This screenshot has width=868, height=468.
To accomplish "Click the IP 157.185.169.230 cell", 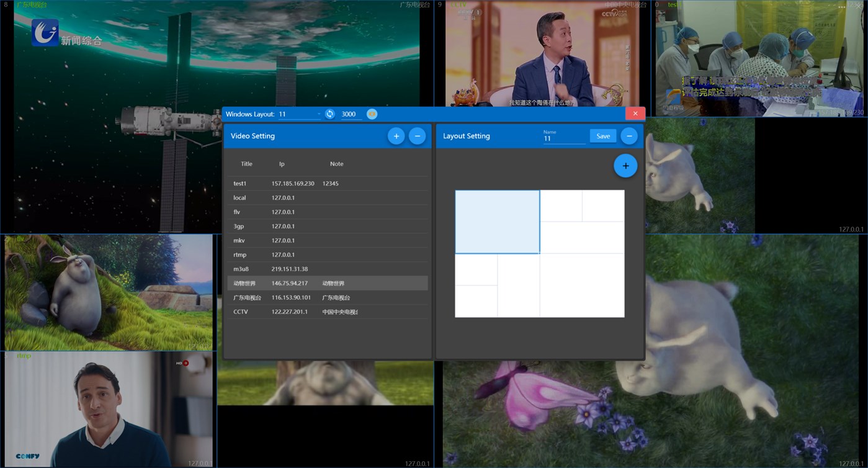I will tap(293, 184).
